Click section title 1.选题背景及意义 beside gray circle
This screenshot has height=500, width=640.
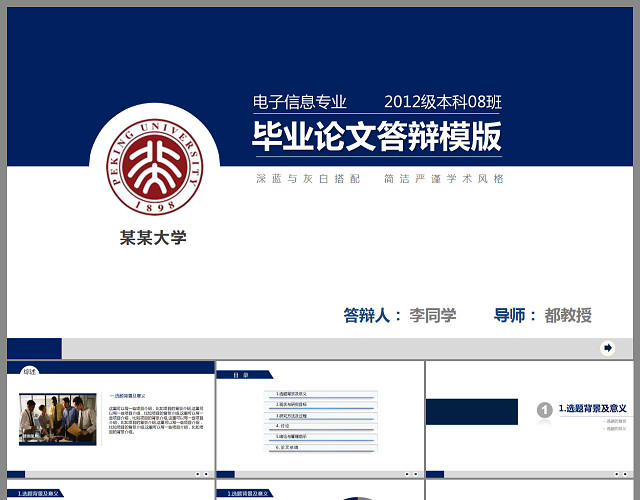[x=592, y=408]
